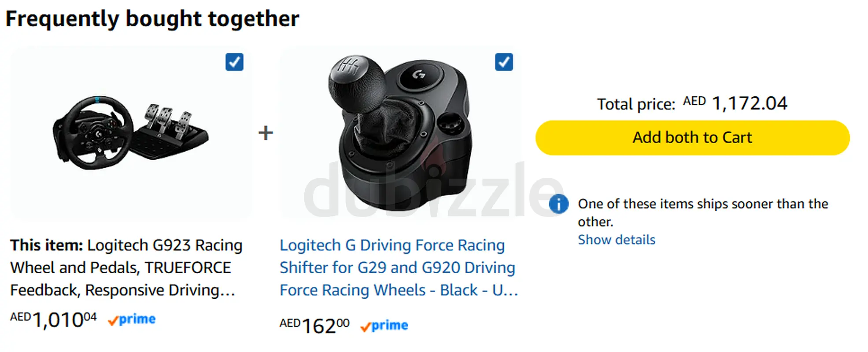Click the Add both to Cart button
Image resolution: width=868 pixels, height=352 pixels.
[x=692, y=138]
